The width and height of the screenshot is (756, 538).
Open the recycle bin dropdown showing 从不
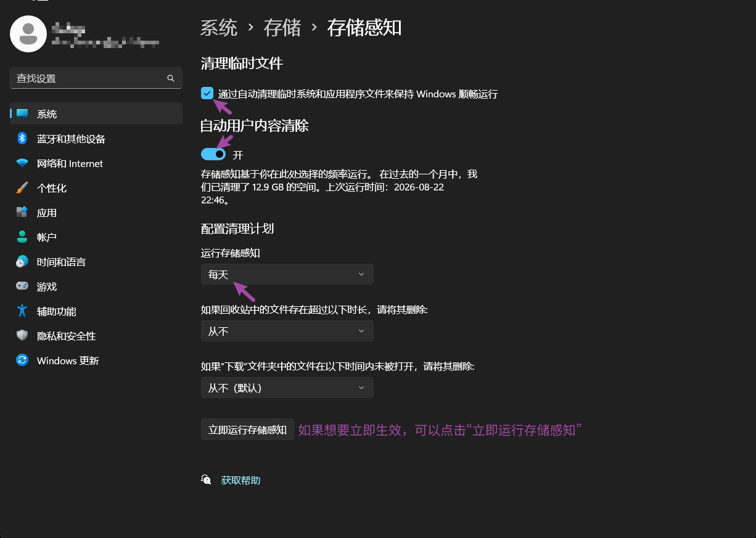[x=287, y=331]
